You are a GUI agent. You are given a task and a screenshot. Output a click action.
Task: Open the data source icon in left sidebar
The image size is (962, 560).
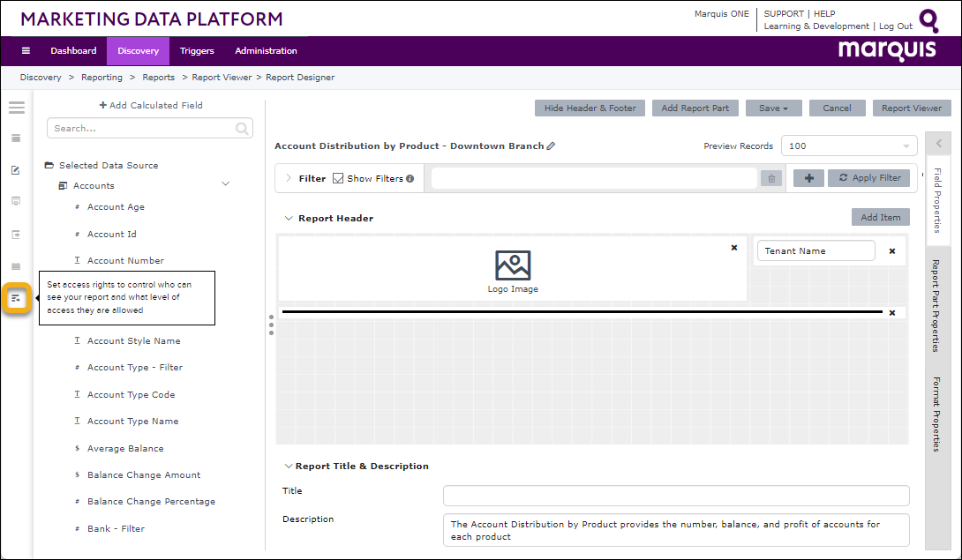pyautogui.click(x=16, y=138)
